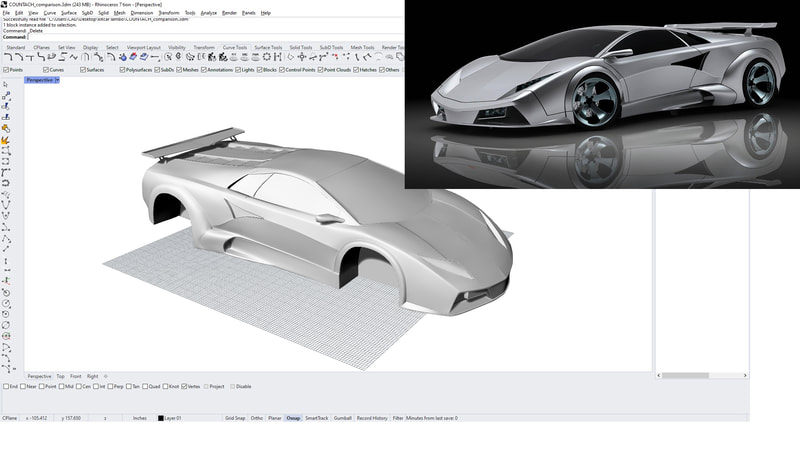The width and height of the screenshot is (800, 467).
Task: Uncheck the Vertex osnap checkbox
Action: (x=186, y=386)
